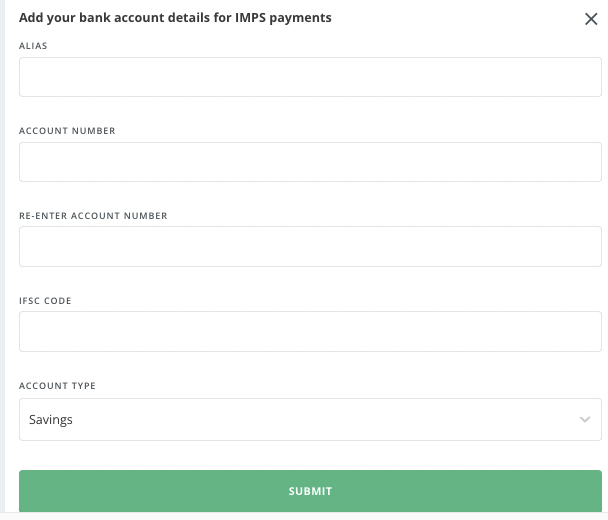Click the ALIAS field label
The image size is (608, 520).
click(x=33, y=46)
